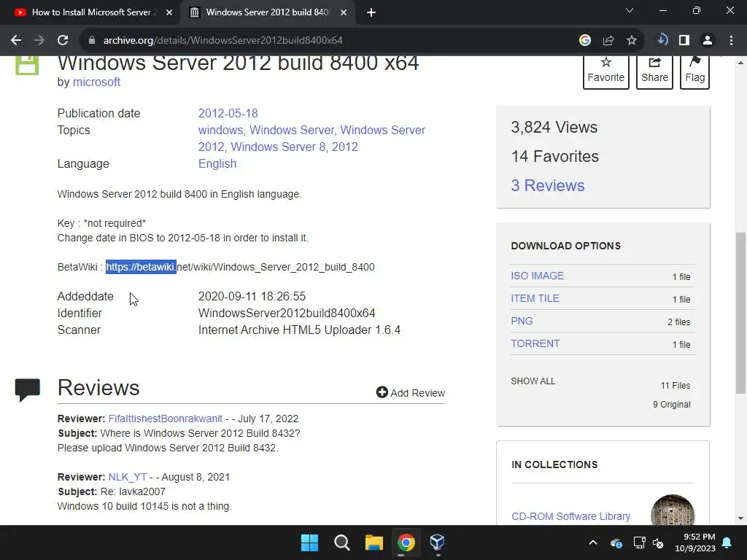Open the Chrome downloads icon
Viewport: 747px width, 560px height.
(x=662, y=40)
